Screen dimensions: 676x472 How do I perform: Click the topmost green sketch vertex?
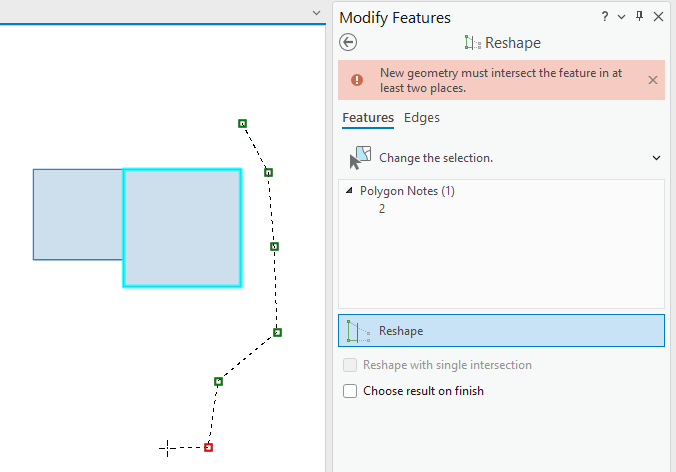[242, 124]
